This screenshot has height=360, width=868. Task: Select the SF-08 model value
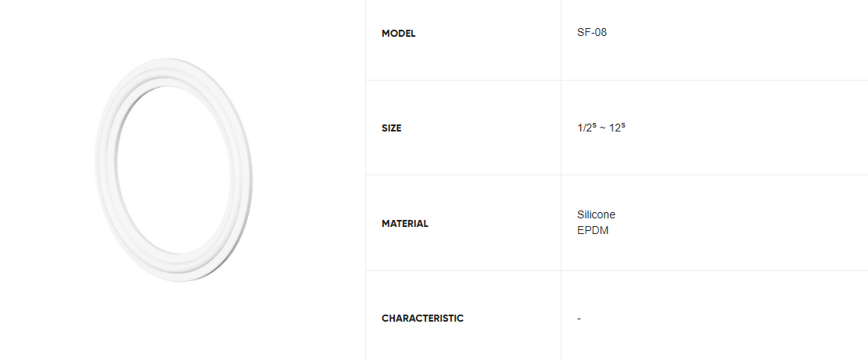[591, 33]
